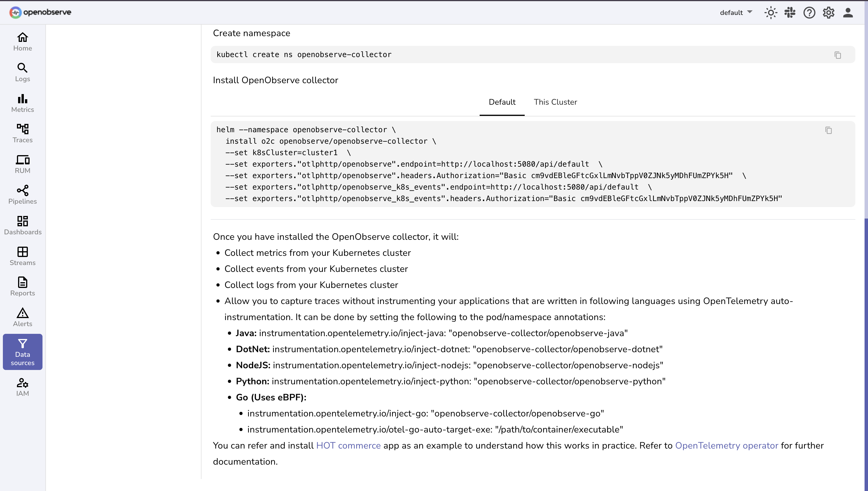Screen dimensions: 868x491
Task: Expand the default organization dropdown
Action: coord(736,13)
